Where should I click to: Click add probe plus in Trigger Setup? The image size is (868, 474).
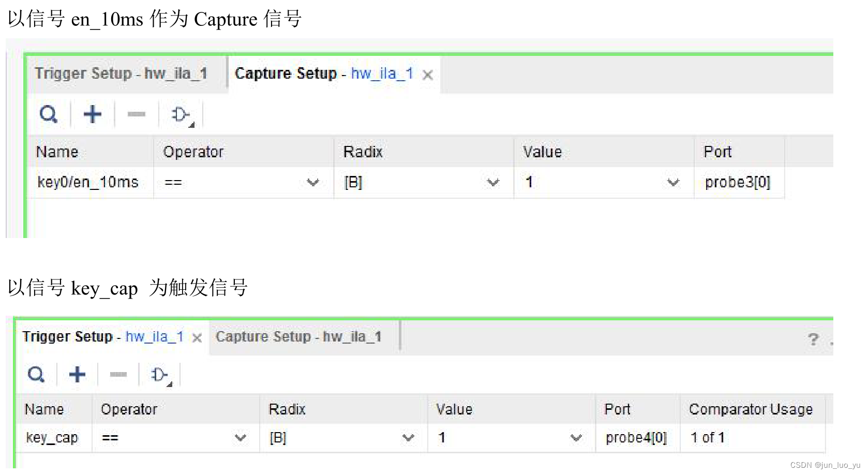coord(78,374)
